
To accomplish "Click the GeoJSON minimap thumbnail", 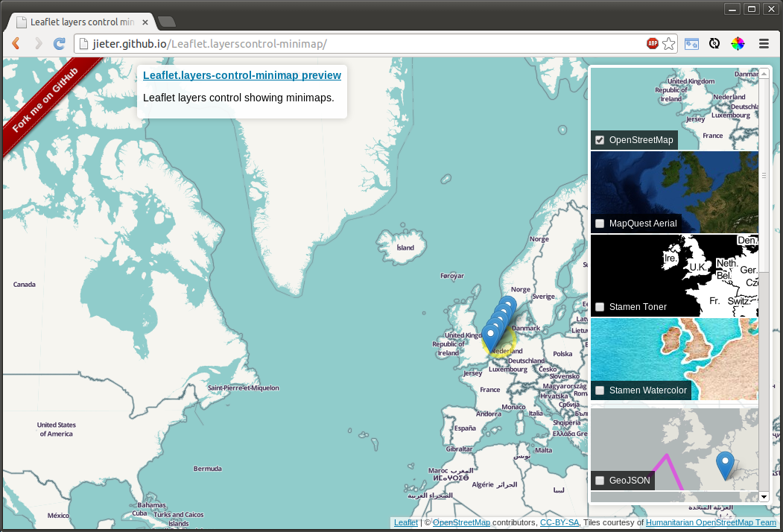I will [x=674, y=440].
